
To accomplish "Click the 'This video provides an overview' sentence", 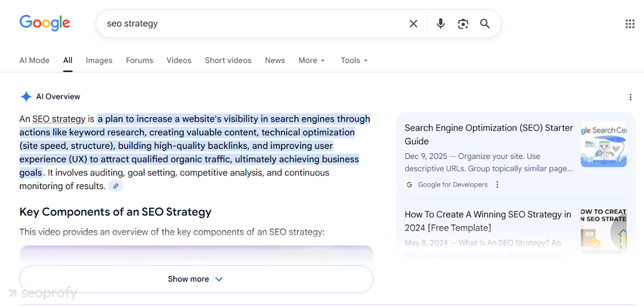I will pyautogui.click(x=172, y=232).
